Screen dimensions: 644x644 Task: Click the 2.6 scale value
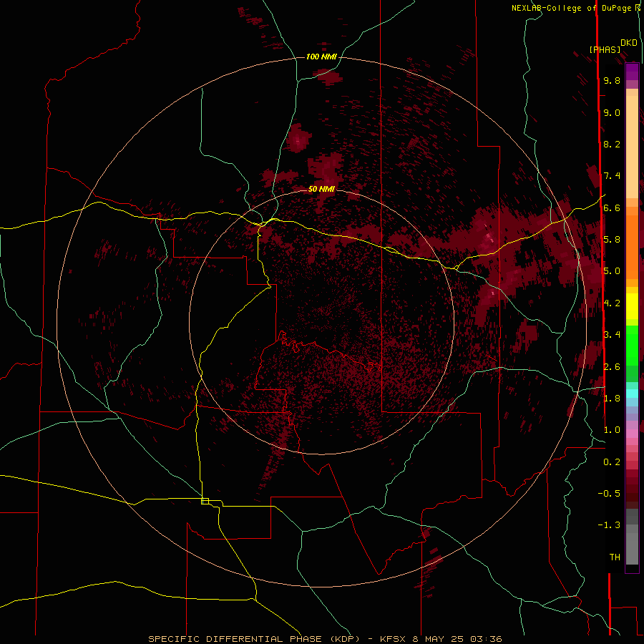(x=612, y=367)
